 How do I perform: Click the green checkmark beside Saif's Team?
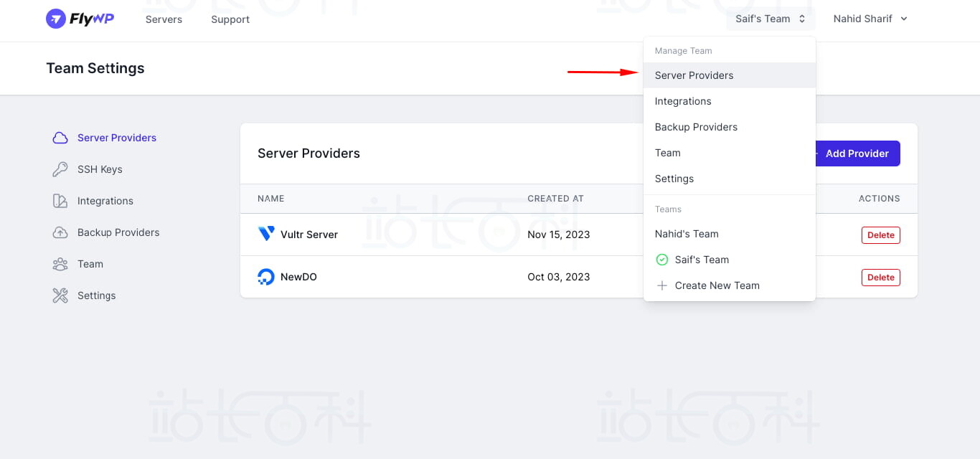tap(662, 260)
